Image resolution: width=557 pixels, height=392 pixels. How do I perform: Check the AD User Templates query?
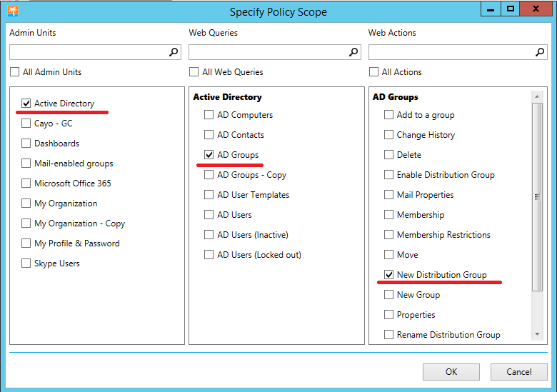pos(209,195)
